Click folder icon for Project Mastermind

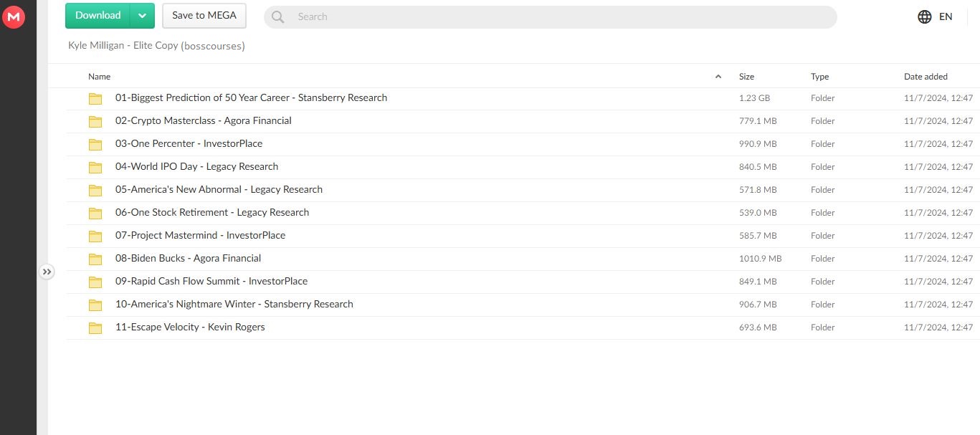(95, 236)
